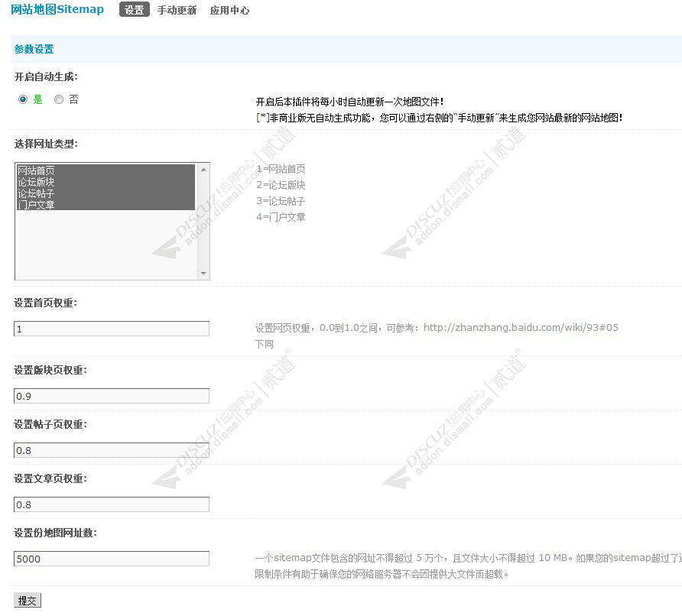Focus the 设置文章页权重 input field
This screenshot has width=682, height=616.
point(112,504)
